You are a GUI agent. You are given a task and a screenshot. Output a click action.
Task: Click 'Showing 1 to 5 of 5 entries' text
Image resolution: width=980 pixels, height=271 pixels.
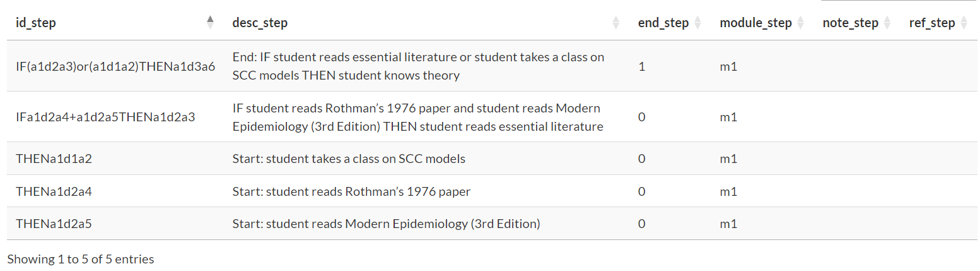coord(80,259)
